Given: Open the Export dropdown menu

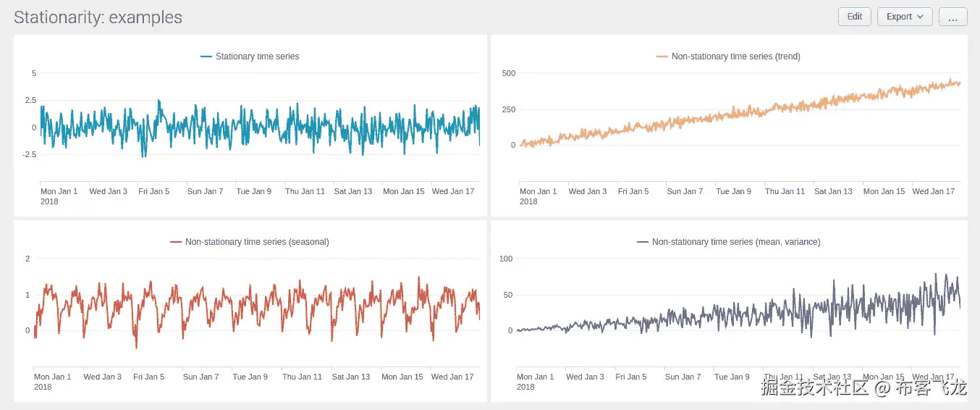Looking at the screenshot, I should coord(904,17).
